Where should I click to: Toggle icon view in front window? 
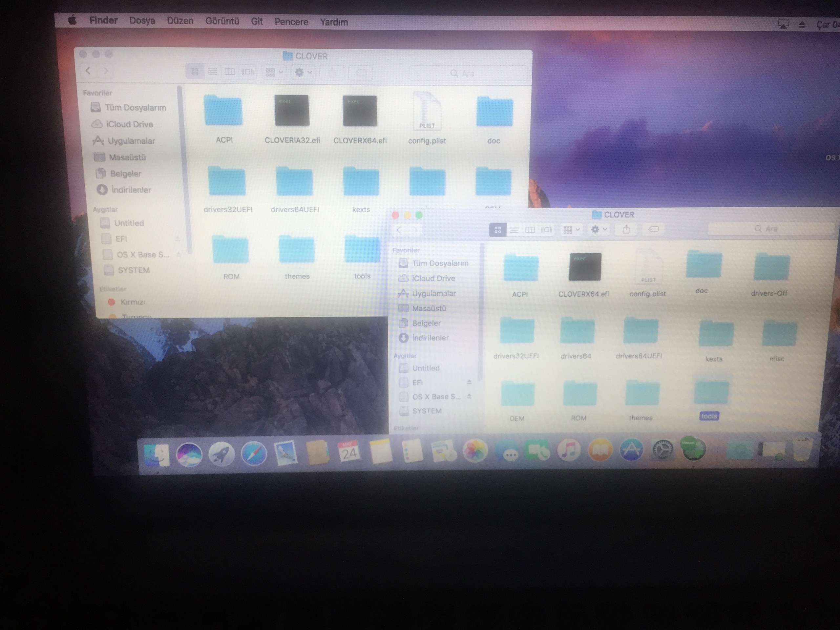[x=497, y=230]
